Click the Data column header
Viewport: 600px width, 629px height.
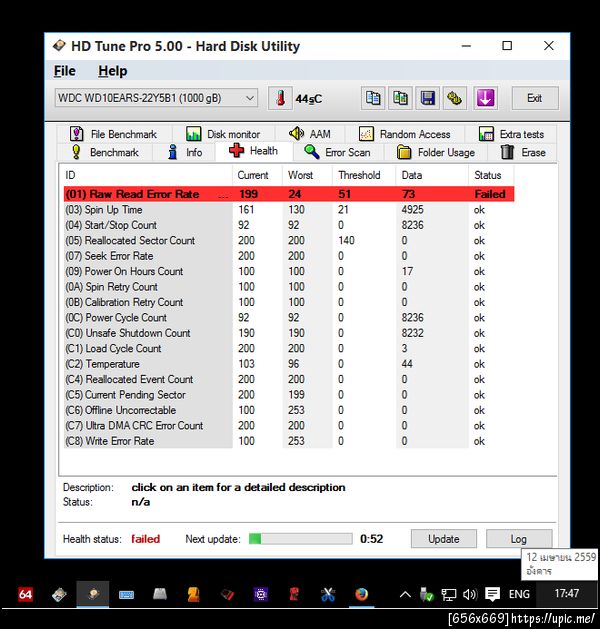pos(432,175)
